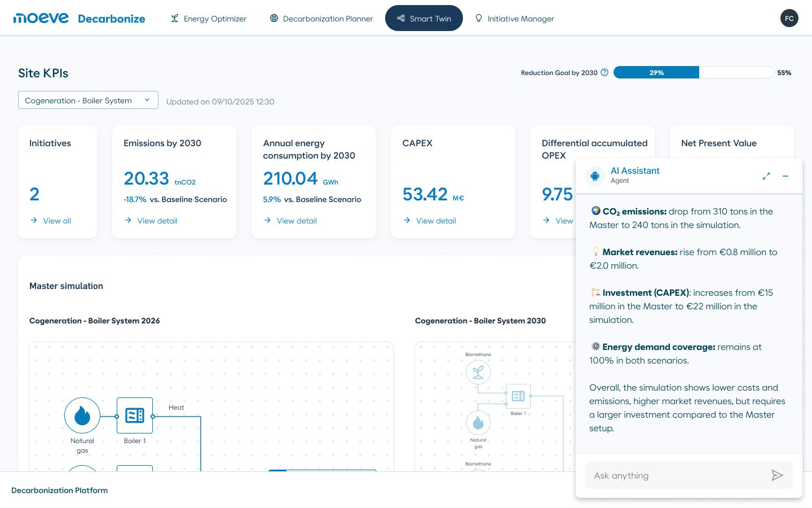Open the Energy Optimizer tab
812x508 pixels.
click(209, 19)
